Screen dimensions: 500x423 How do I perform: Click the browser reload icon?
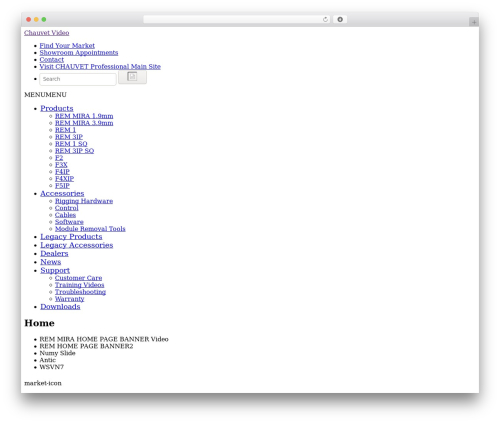coord(325,19)
